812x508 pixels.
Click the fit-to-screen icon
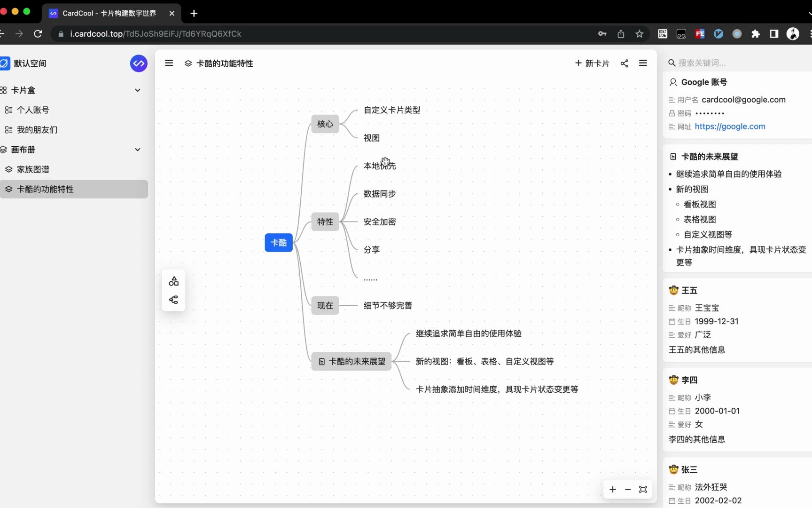click(x=643, y=490)
